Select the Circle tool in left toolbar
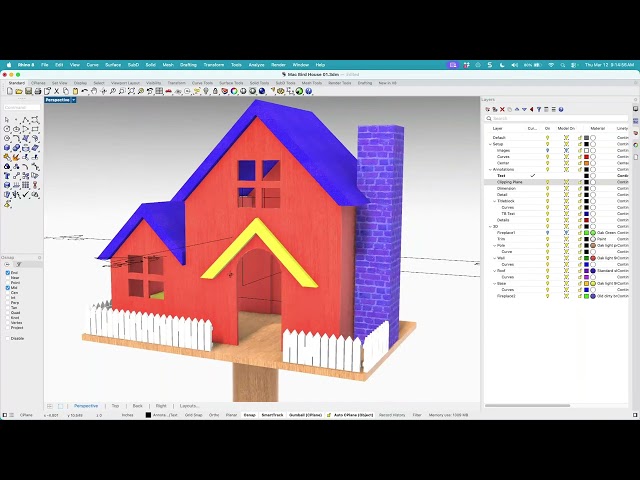The height and width of the screenshot is (480, 640). pyautogui.click(x=7, y=129)
